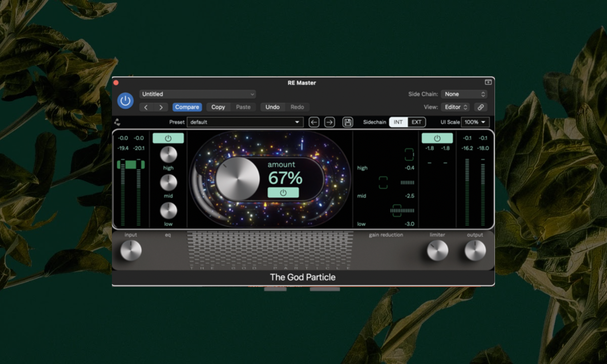Image resolution: width=607 pixels, height=364 pixels.
Task: Click the window expand icon in the title bar
Action: click(x=488, y=82)
